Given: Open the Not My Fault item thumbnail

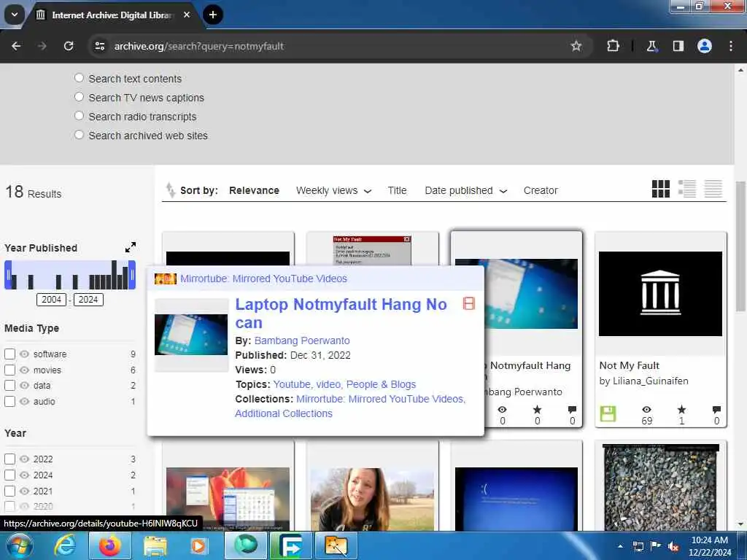Looking at the screenshot, I should [660, 294].
